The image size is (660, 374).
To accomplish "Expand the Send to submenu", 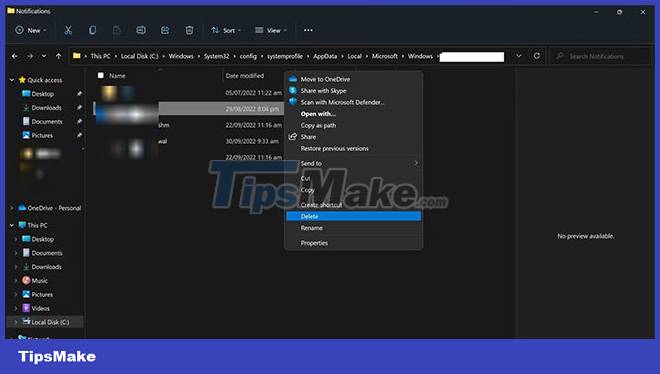I will [354, 163].
